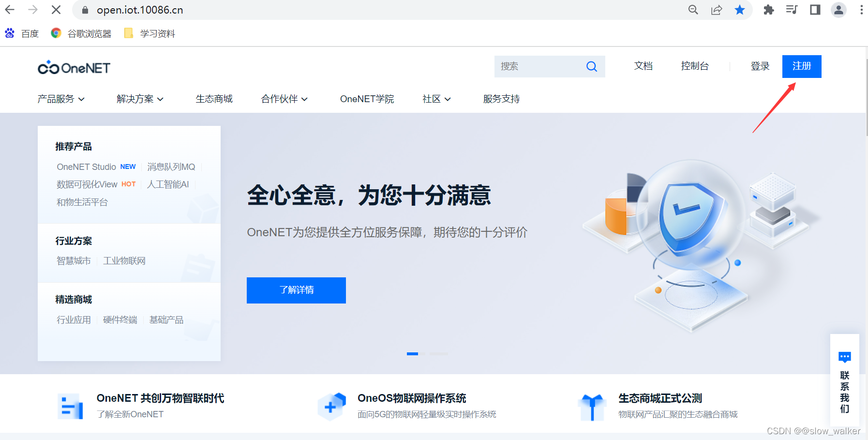This screenshot has width=868, height=440.
Task: Click the bookmark star in the address bar
Action: pyautogui.click(x=740, y=10)
